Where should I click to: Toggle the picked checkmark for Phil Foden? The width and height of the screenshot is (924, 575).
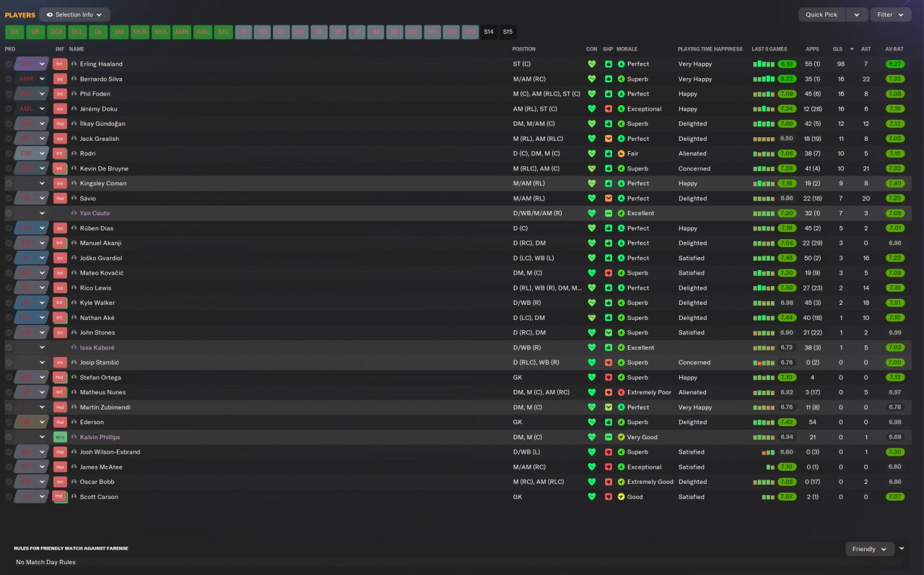pyautogui.click(x=9, y=94)
